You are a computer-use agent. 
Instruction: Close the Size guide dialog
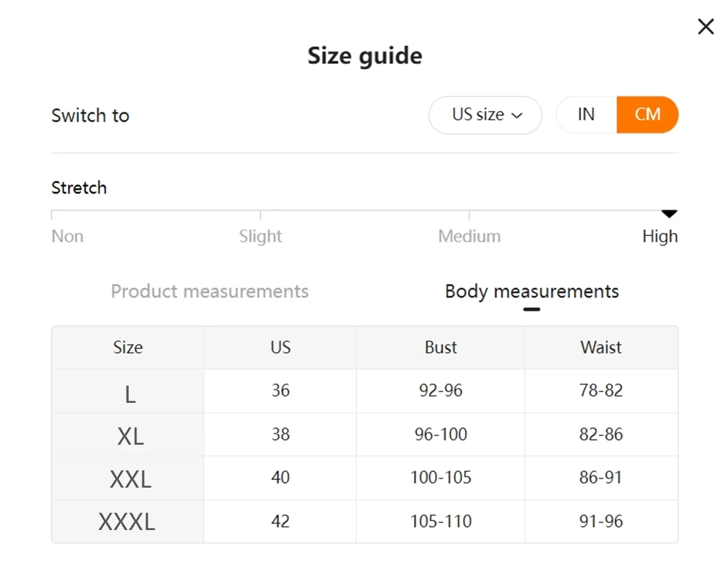[706, 26]
